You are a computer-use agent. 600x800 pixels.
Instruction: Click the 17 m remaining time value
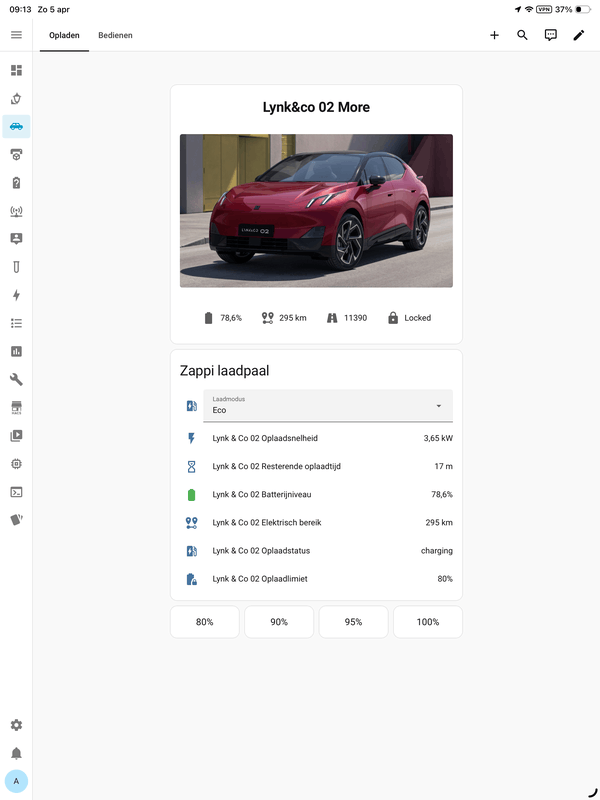[443, 466]
